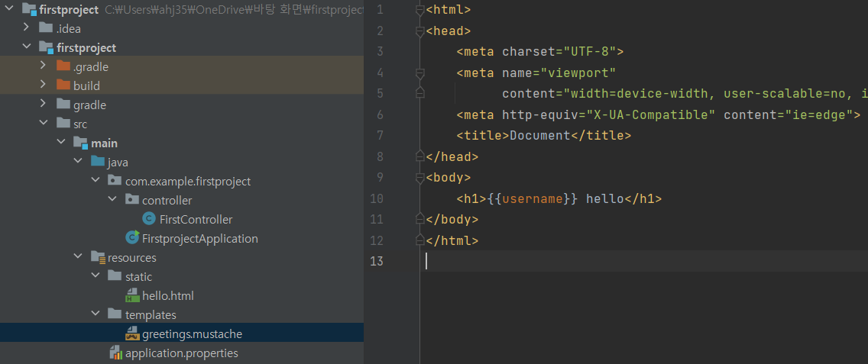Screen dimensions: 868x364
Task: Collapse the src folder chevron
Action: pos(44,124)
